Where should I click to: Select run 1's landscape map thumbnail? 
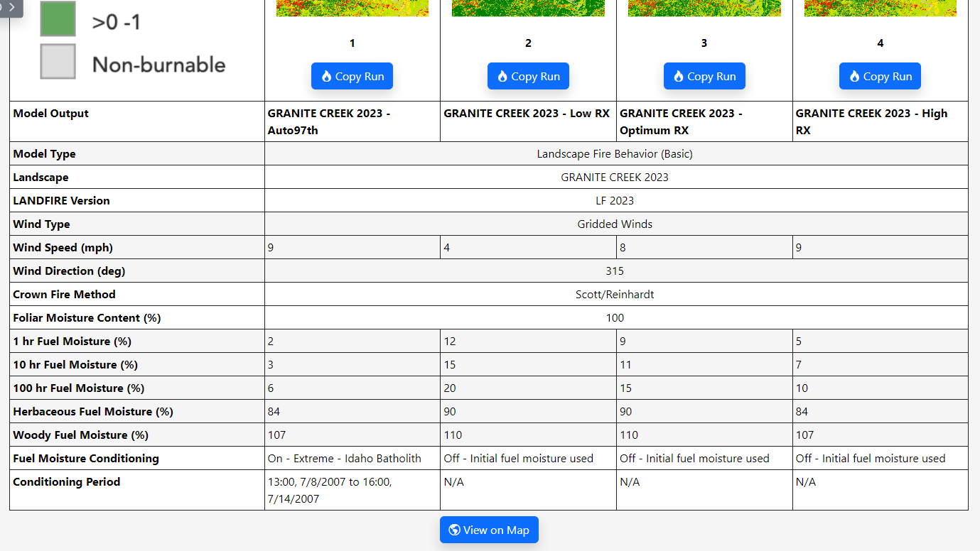[352, 7]
